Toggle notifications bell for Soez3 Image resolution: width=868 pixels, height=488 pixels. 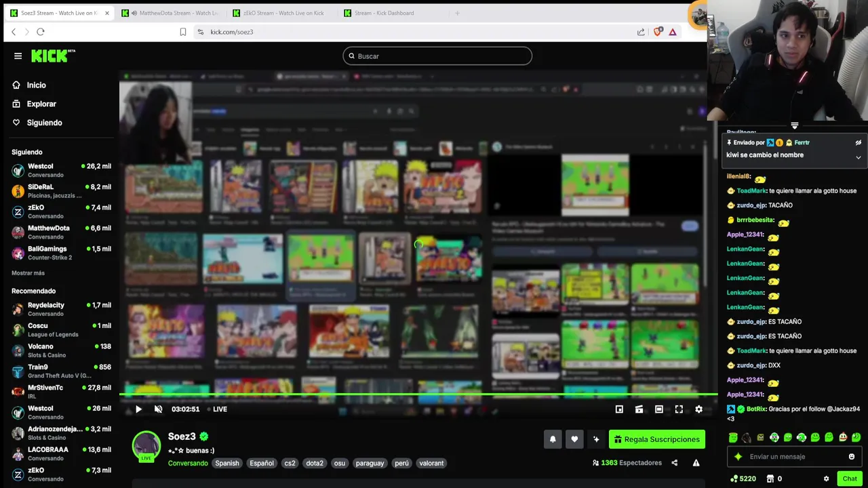click(553, 439)
